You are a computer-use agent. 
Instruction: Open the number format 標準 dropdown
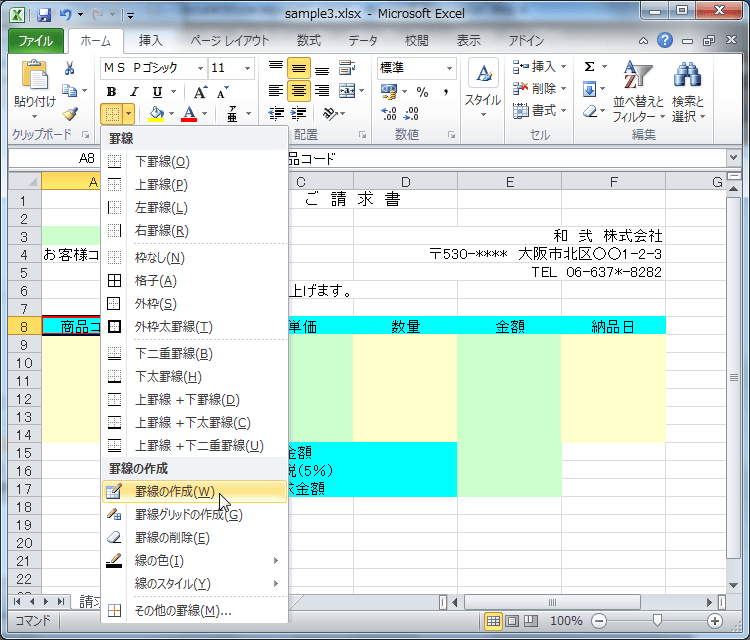click(450, 68)
